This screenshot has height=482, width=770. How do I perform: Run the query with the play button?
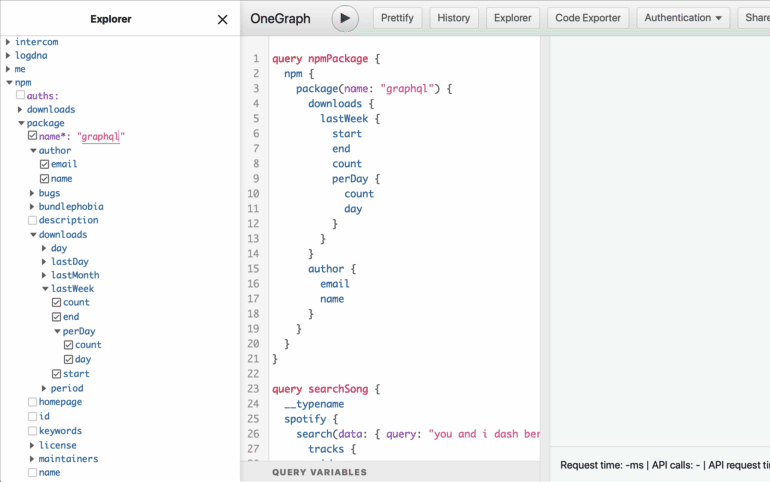click(345, 18)
